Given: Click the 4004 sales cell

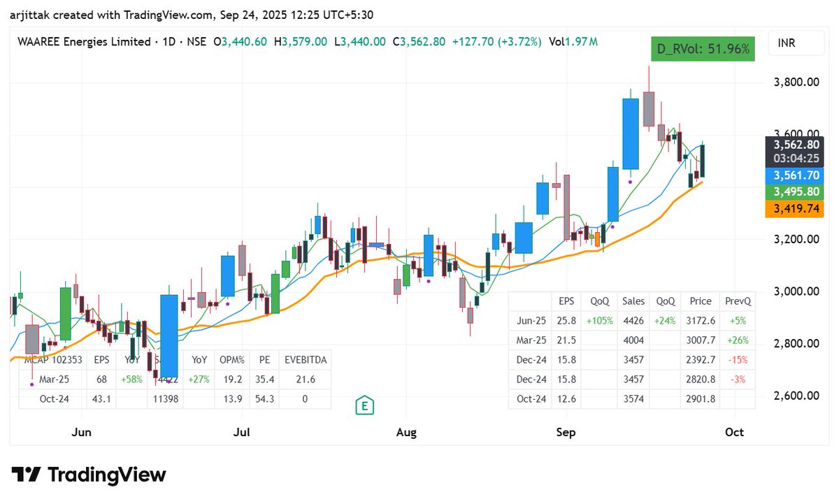Looking at the screenshot, I should (633, 340).
